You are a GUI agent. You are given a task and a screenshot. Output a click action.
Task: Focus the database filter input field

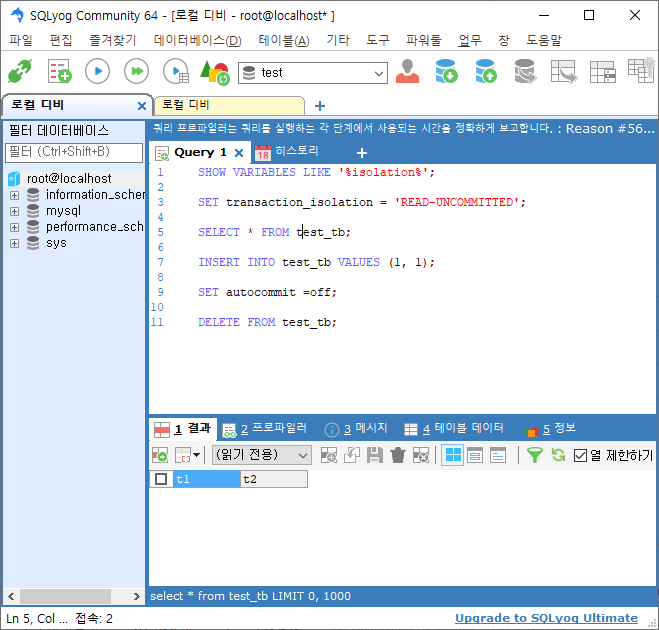coord(74,152)
